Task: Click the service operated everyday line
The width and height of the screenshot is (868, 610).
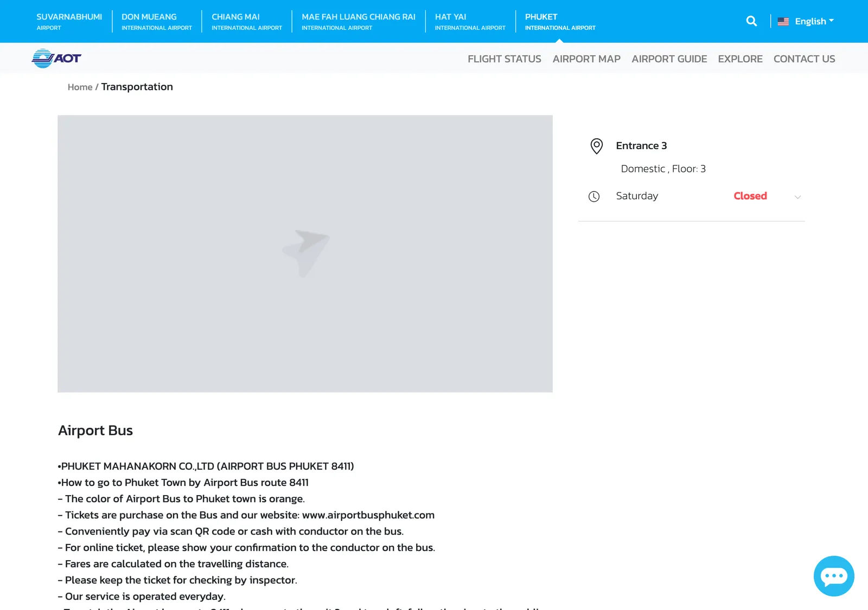Action: [142, 596]
